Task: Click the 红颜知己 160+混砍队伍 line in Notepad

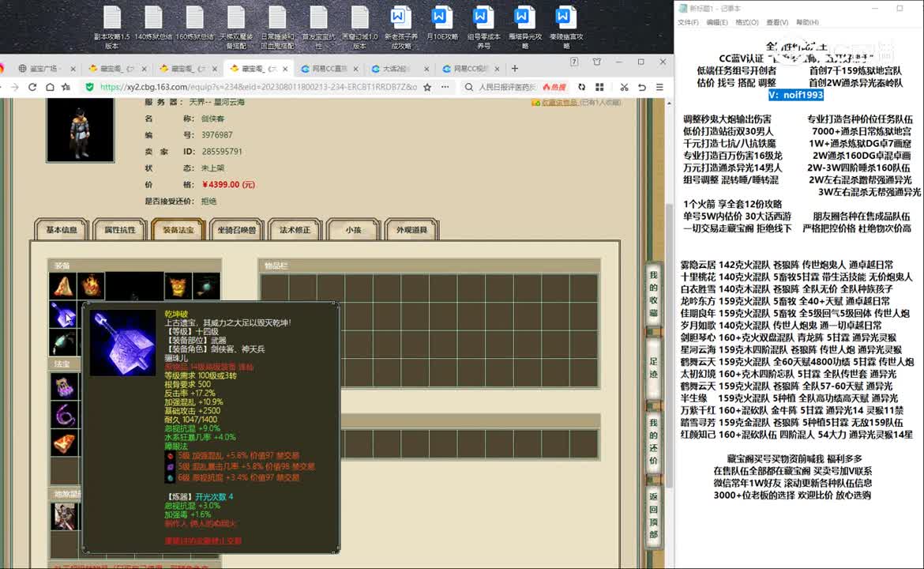Action: tap(797, 435)
